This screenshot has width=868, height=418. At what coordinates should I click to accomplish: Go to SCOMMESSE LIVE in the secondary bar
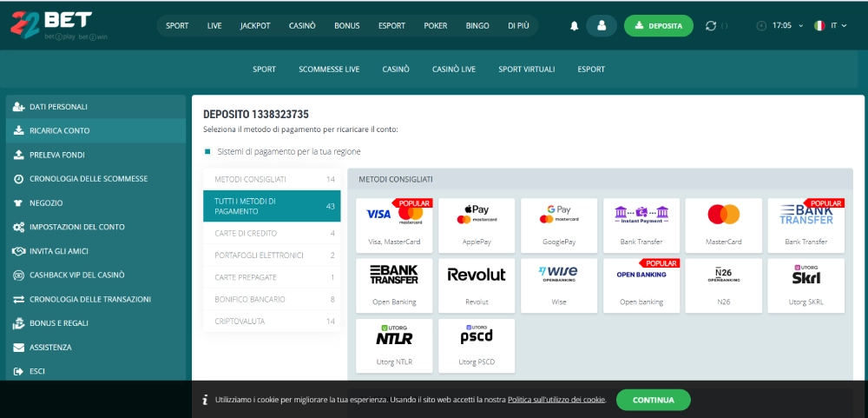[x=329, y=70]
